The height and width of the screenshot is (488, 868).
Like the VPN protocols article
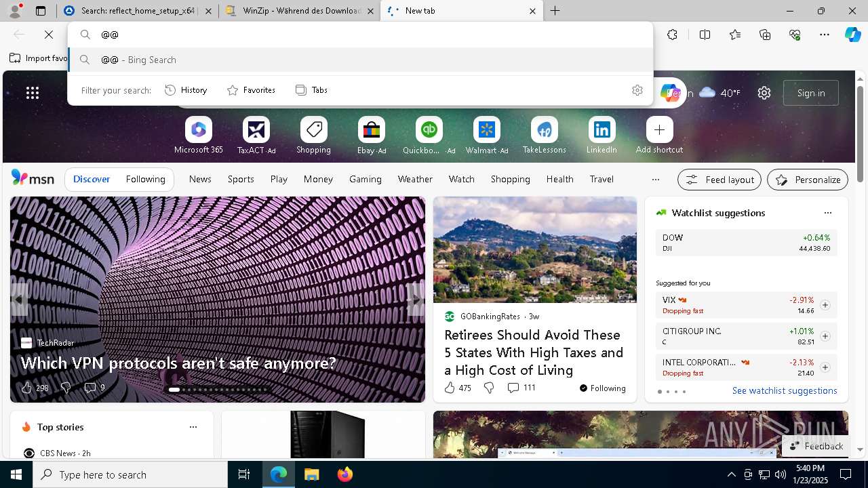(x=34, y=388)
